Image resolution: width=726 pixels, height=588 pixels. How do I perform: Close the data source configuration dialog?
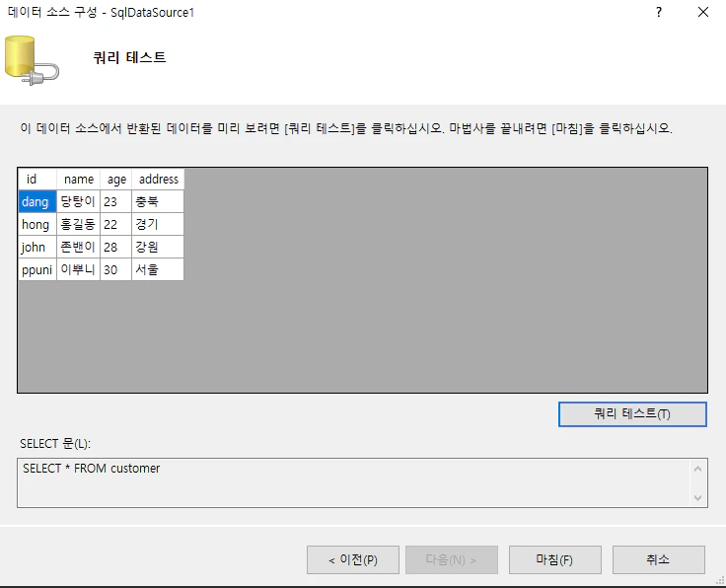703,12
